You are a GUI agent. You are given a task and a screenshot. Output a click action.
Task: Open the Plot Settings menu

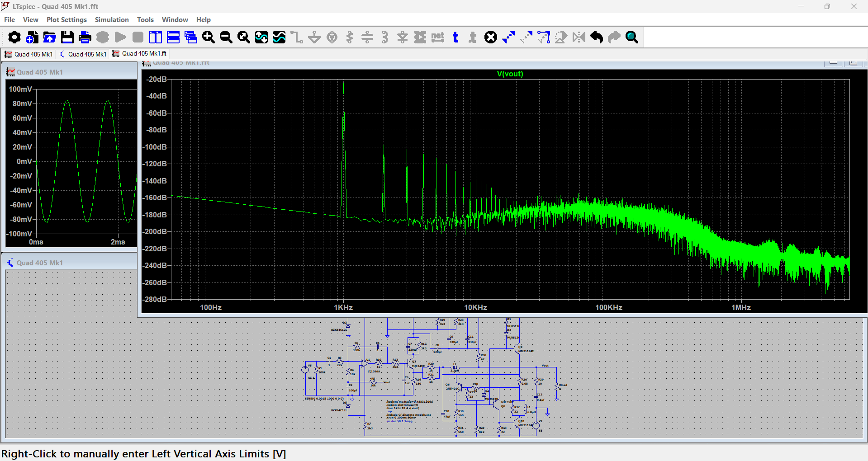pos(66,20)
